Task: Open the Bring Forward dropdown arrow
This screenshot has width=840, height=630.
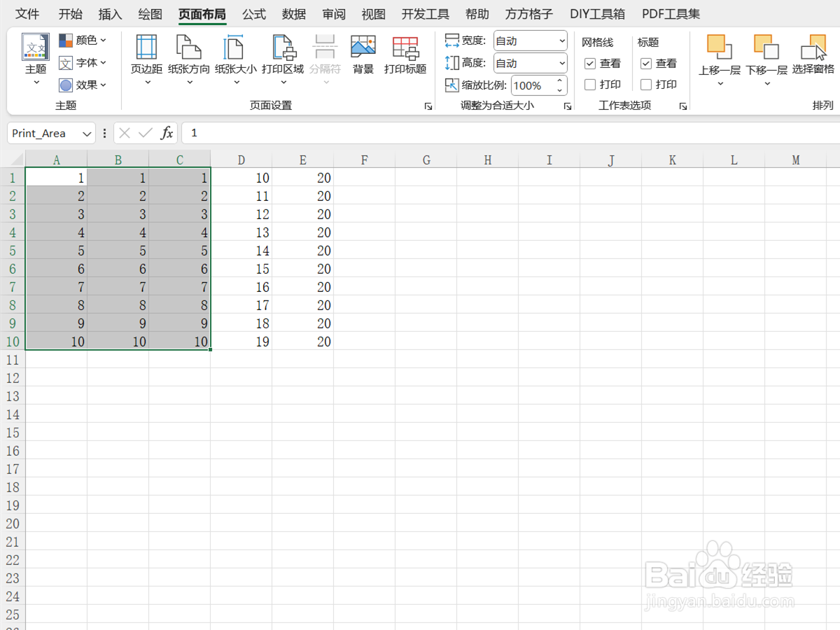Action: pos(720,84)
